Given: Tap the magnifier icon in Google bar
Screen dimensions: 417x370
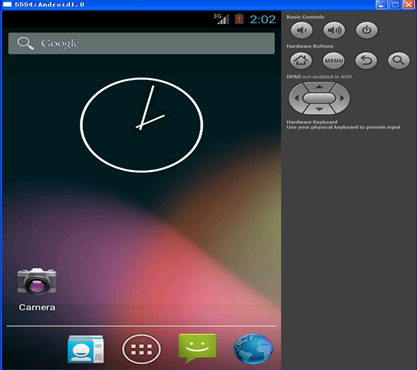Looking at the screenshot, I should pyautogui.click(x=25, y=43).
